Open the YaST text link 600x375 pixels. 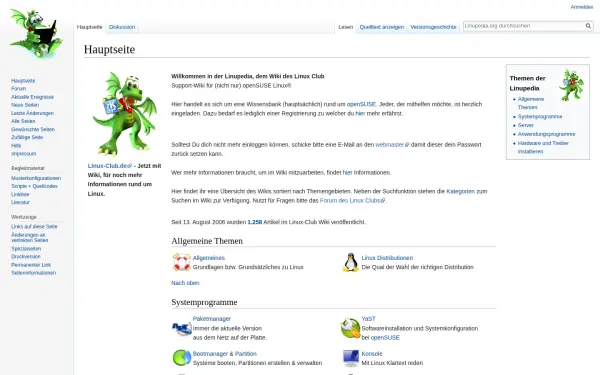point(368,319)
